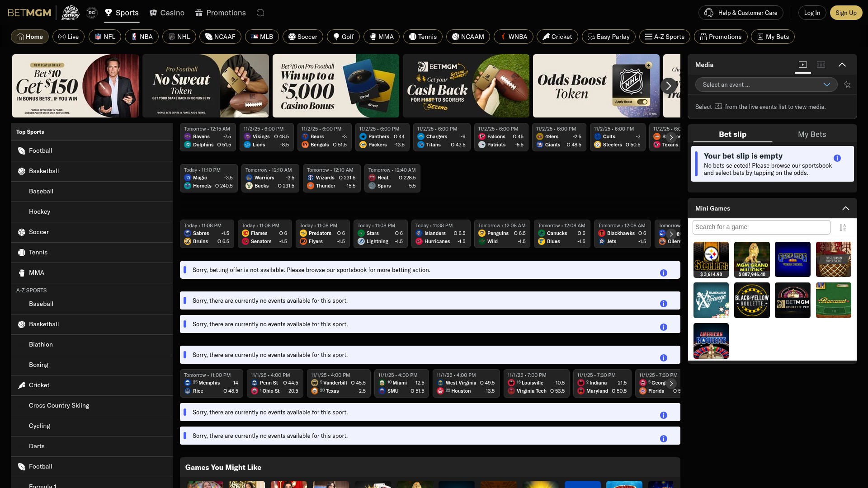The height and width of the screenshot is (488, 868).
Task: Switch to My Bets tab in bet slip
Action: click(x=812, y=134)
